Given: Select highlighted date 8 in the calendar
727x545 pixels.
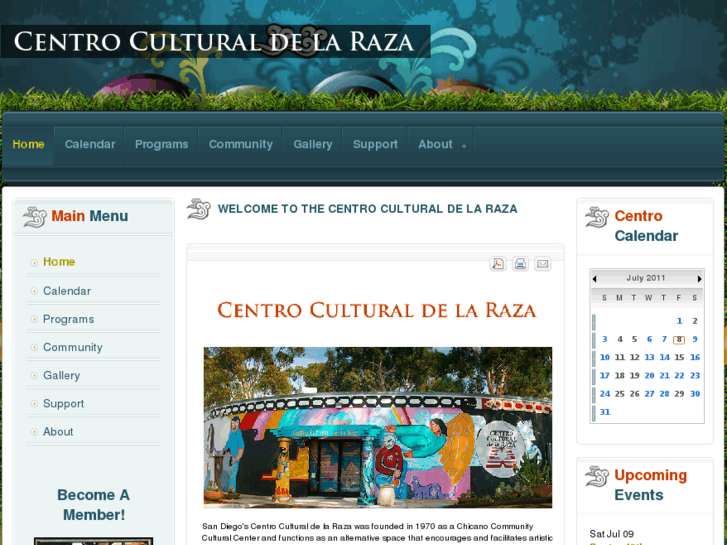Looking at the screenshot, I should (679, 340).
